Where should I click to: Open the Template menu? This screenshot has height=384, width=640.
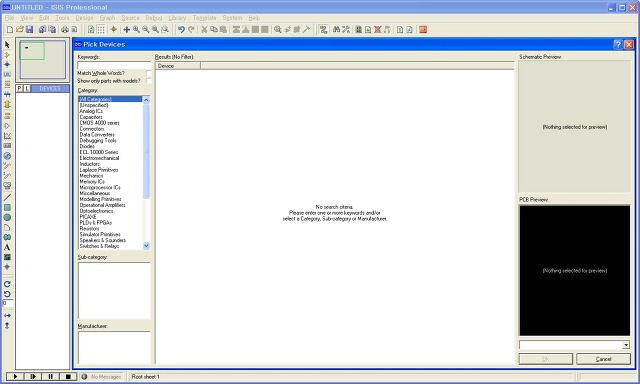(204, 18)
